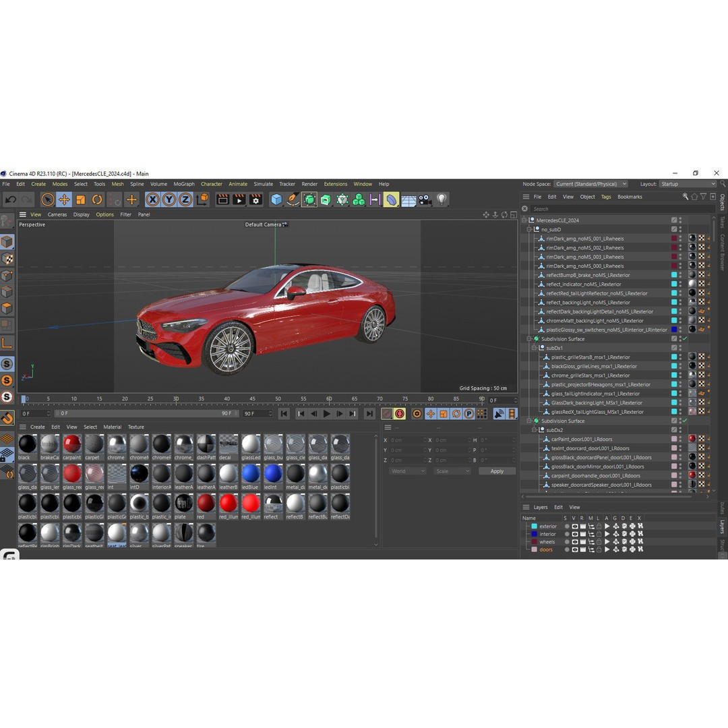
Task: Open MoGraph Cloner green cubes icon
Action: [359, 200]
